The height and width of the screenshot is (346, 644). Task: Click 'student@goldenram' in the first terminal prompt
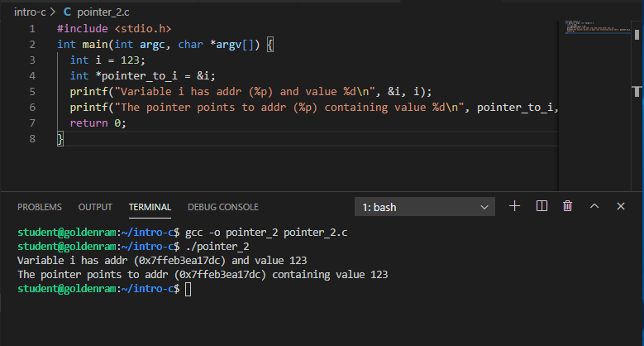pyautogui.click(x=66, y=233)
